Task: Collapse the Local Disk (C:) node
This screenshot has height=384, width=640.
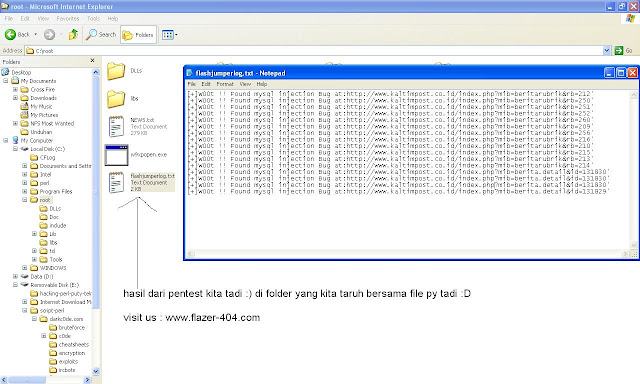Action: point(16,149)
